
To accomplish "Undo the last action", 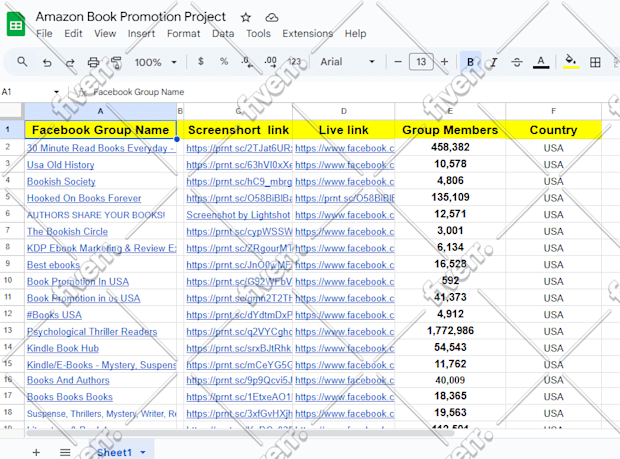I will coord(47,62).
